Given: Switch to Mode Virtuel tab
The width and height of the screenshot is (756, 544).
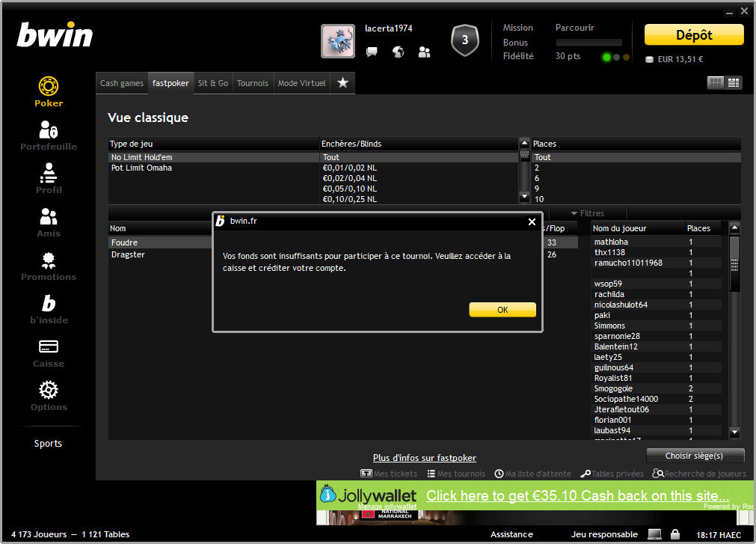Looking at the screenshot, I should [302, 83].
